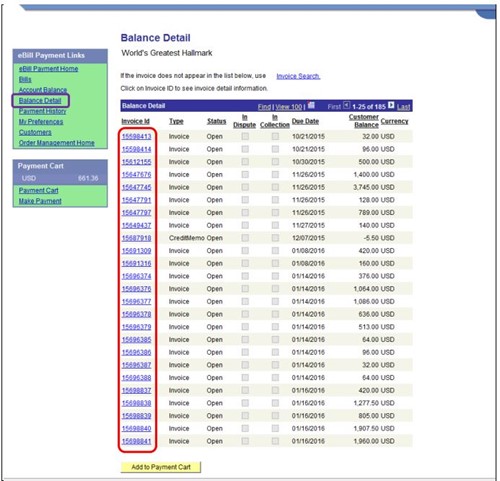Open the Payment Cart link
The width and height of the screenshot is (500, 481).
pos(38,190)
